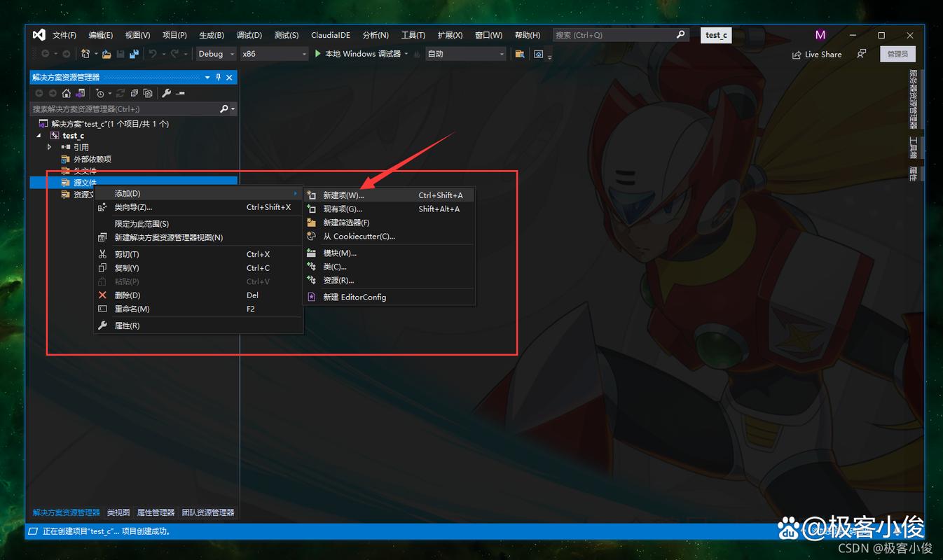Click the Live Share toggle button
The height and width of the screenshot is (560, 943).
[x=816, y=54]
